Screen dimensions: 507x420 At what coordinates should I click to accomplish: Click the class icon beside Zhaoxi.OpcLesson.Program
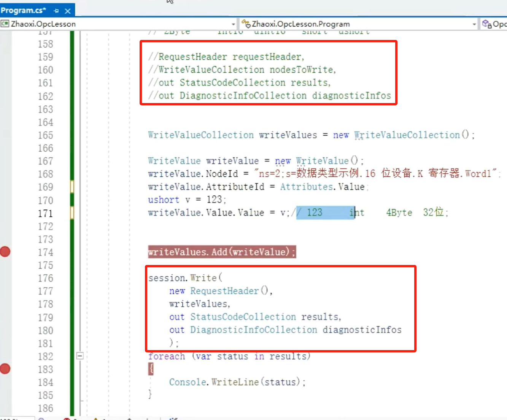[x=246, y=24]
